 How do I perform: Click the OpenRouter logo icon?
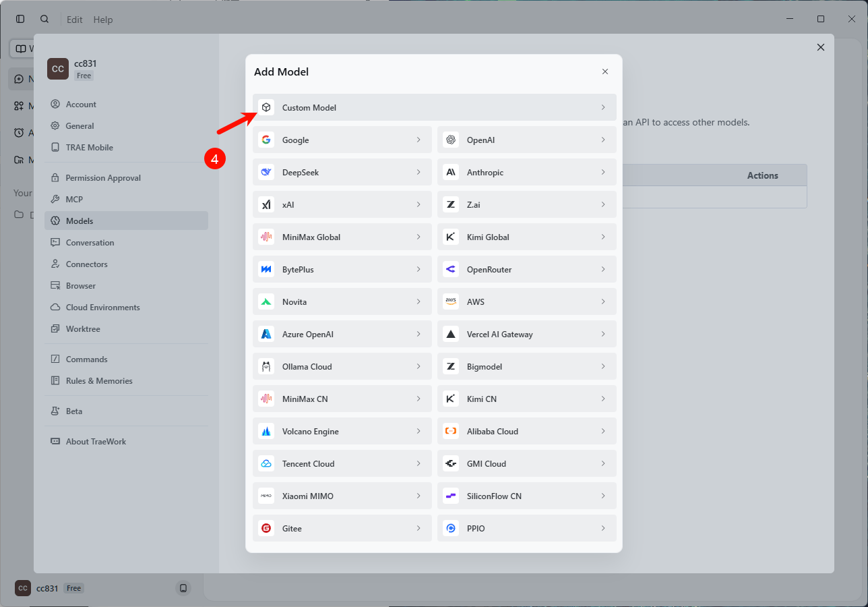coord(451,269)
